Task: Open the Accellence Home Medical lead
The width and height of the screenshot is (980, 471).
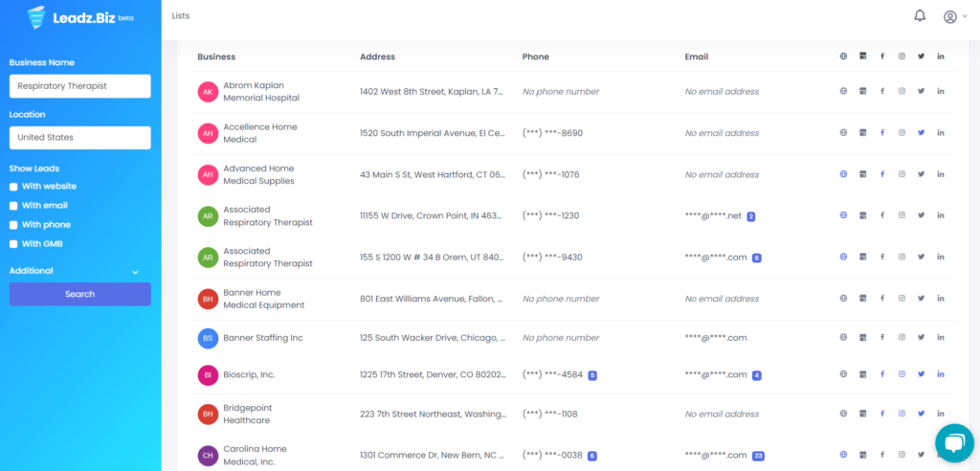Action: click(260, 133)
